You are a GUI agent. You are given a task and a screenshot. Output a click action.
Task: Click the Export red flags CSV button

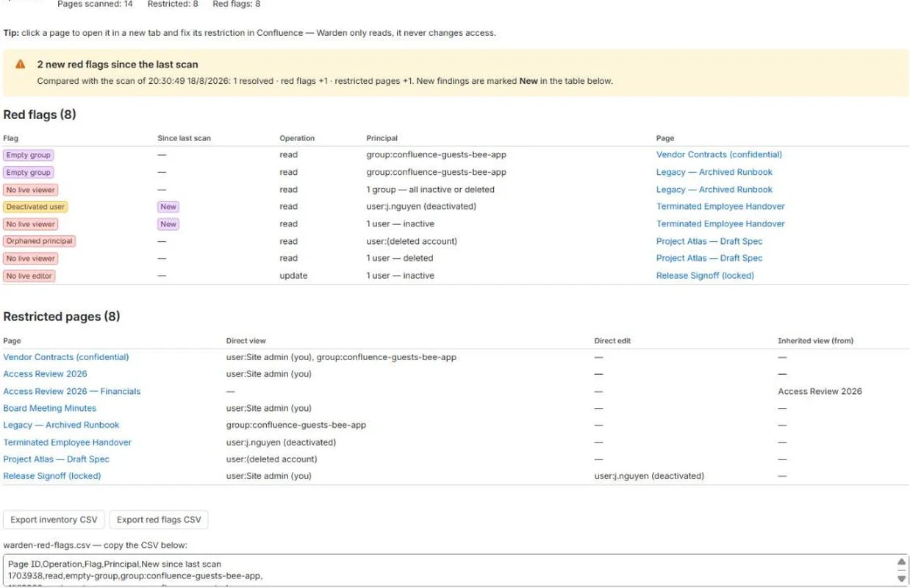pos(159,520)
